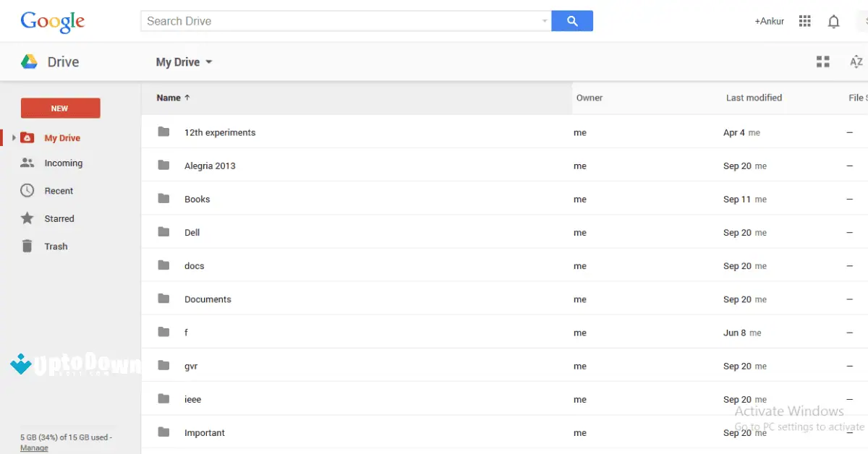Select My Drive in the sidebar
The width and height of the screenshot is (868, 454).
tap(62, 137)
